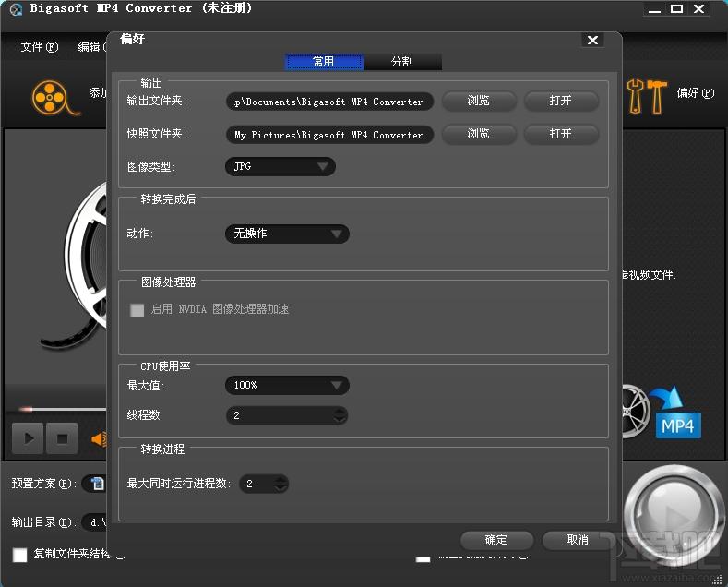Viewport: 728px width, 587px height.
Task: Click the stop button in the preview player
Action: [62, 438]
